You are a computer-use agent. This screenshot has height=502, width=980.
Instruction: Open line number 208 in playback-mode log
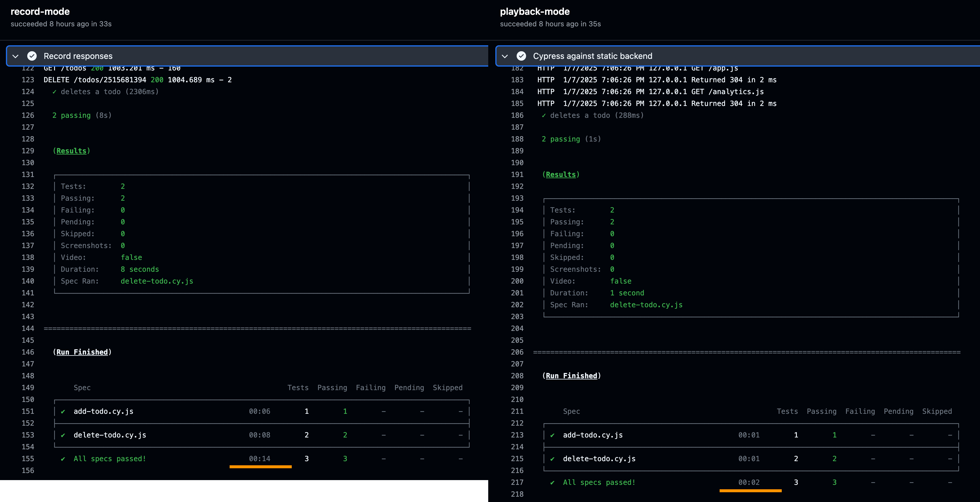[x=517, y=376]
